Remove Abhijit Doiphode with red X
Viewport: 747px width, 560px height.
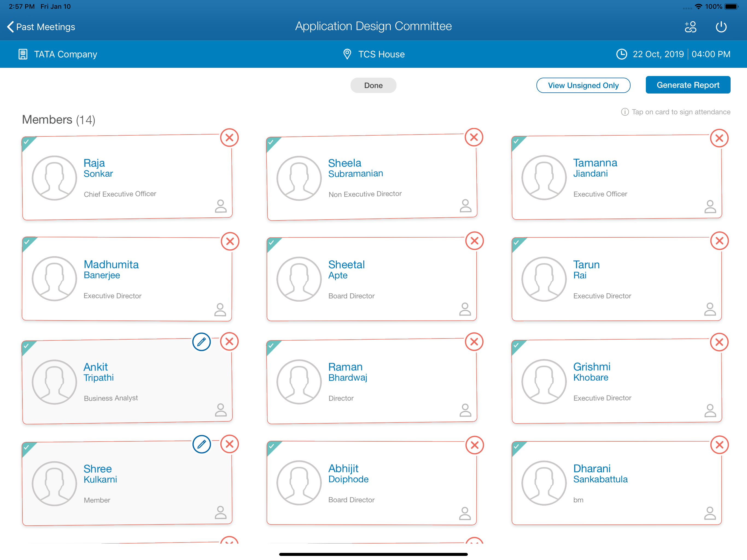[474, 445]
